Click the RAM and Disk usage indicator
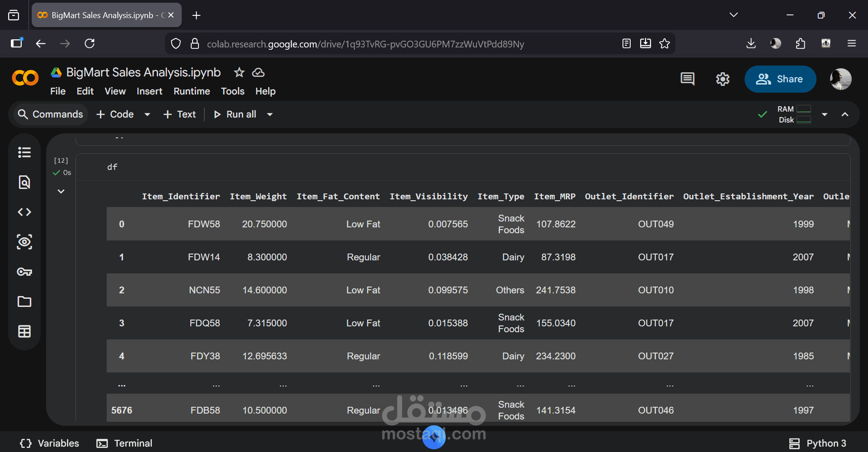The image size is (868, 452). point(794,114)
